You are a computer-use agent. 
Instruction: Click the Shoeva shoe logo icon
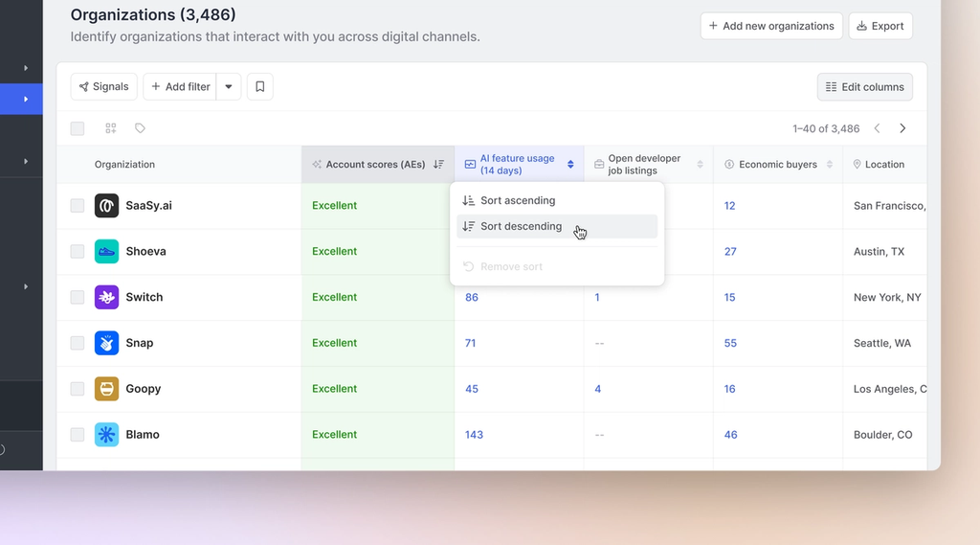[106, 251]
